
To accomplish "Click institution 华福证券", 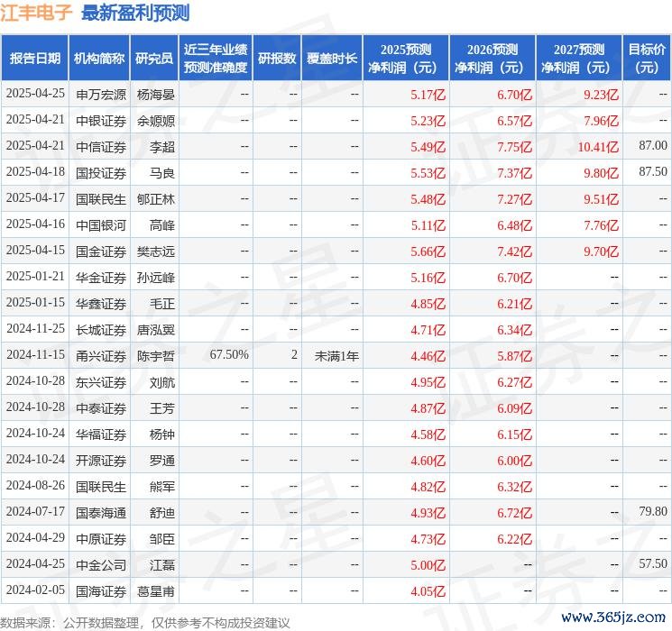I will point(101,434).
